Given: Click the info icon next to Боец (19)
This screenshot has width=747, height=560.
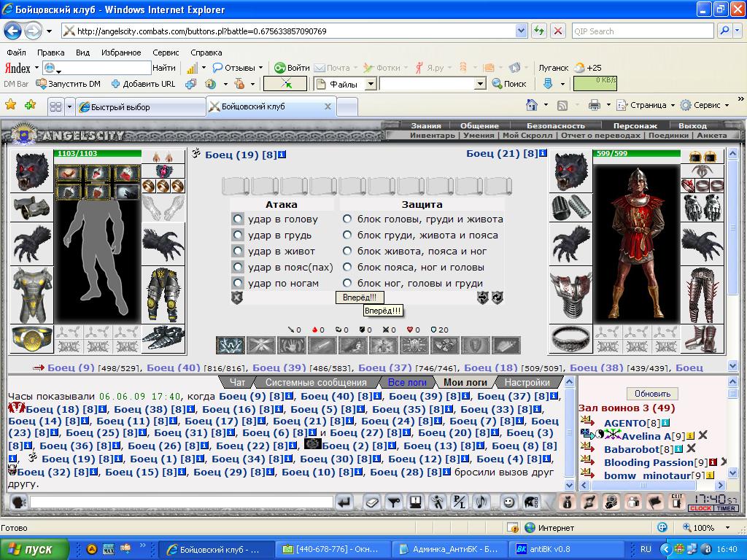Looking at the screenshot, I should point(282,155).
